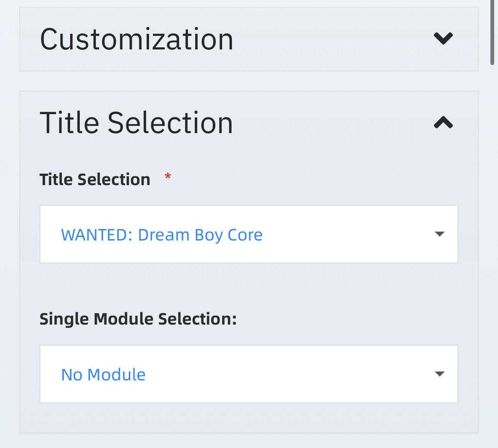Click panel area below No Module dropdown
Viewport: 498px width, 448px height.
pos(249,418)
